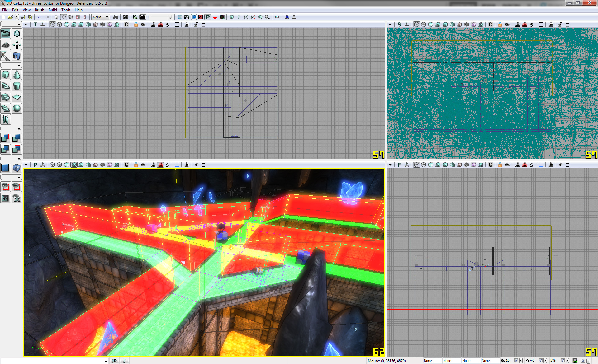Viewport: 598px width, 364px height.
Task: Click CSG Add button
Action: click(6, 138)
